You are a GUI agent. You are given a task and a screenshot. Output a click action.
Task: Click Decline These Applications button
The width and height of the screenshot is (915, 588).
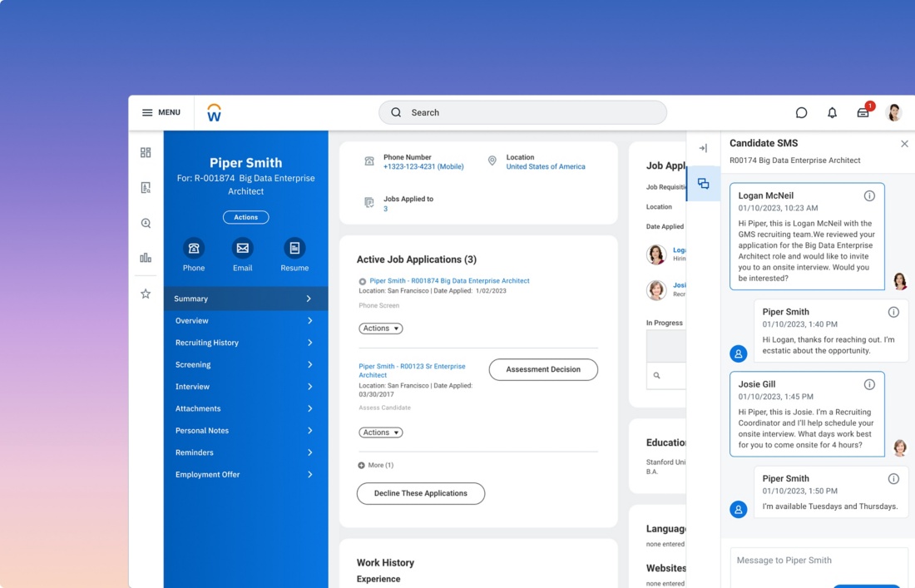pos(421,493)
